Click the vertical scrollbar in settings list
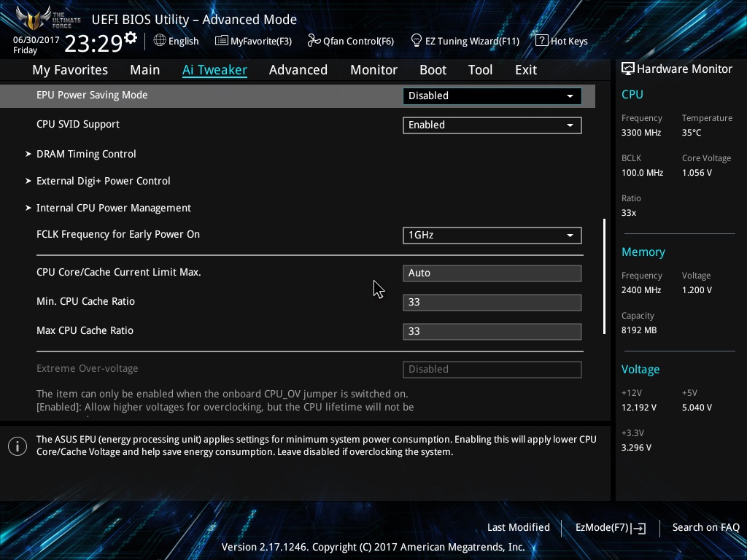Image resolution: width=747 pixels, height=560 pixels. coord(604,276)
